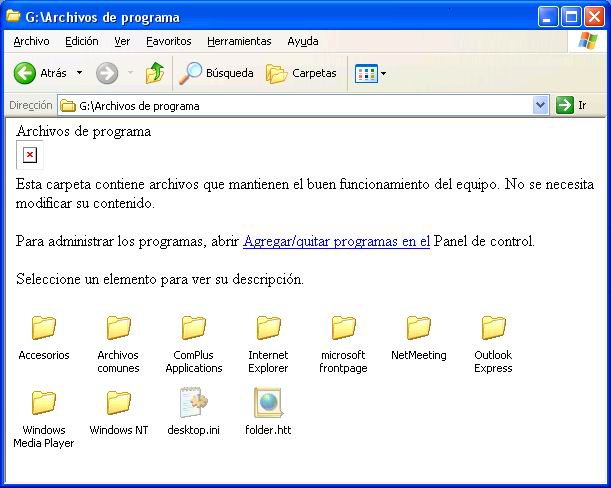The image size is (611, 488).
Task: Go up one folder level
Action: [x=155, y=73]
